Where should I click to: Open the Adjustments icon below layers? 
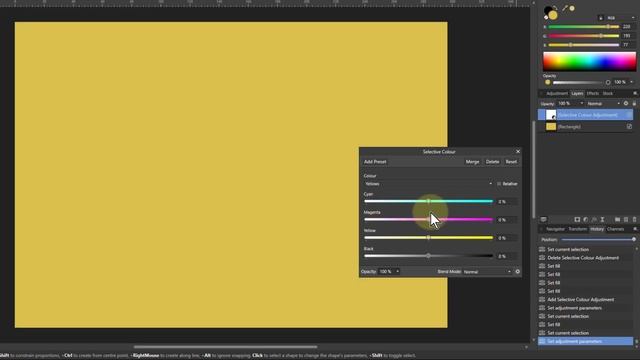click(586, 220)
